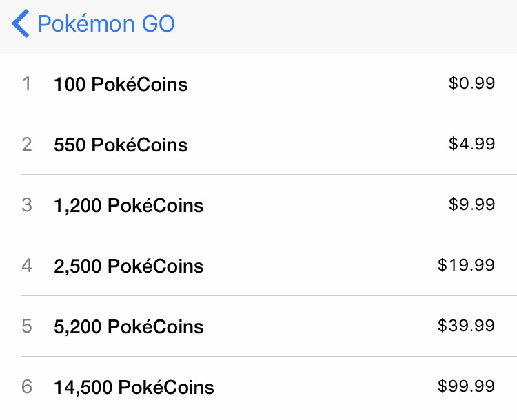Click rank number 2
517x420 pixels.
pyautogui.click(x=27, y=145)
